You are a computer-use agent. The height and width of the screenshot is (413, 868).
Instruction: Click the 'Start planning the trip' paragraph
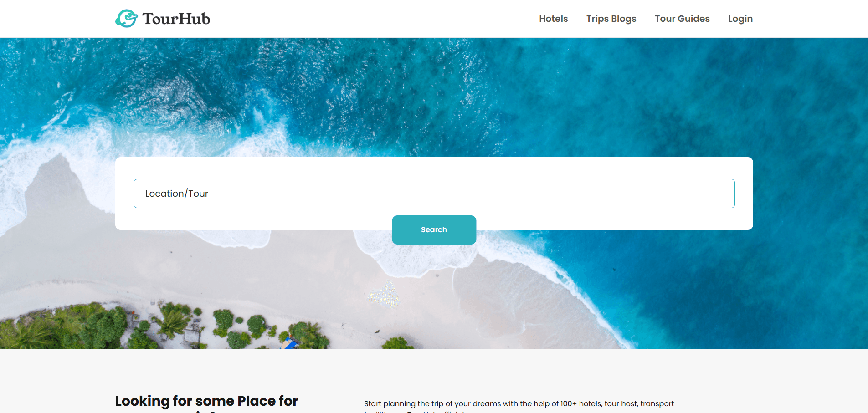[x=519, y=403]
